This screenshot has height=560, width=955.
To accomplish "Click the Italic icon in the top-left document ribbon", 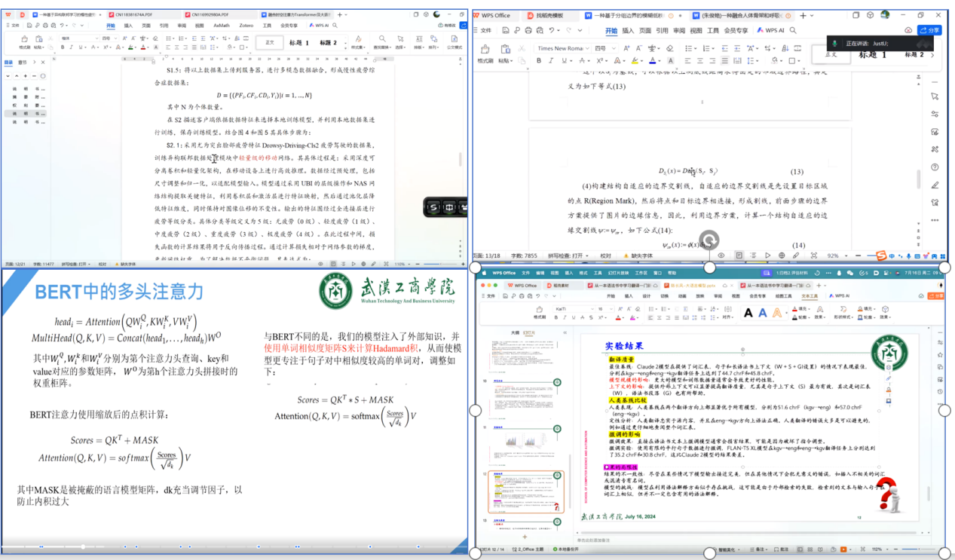I will pyautogui.click(x=72, y=47).
